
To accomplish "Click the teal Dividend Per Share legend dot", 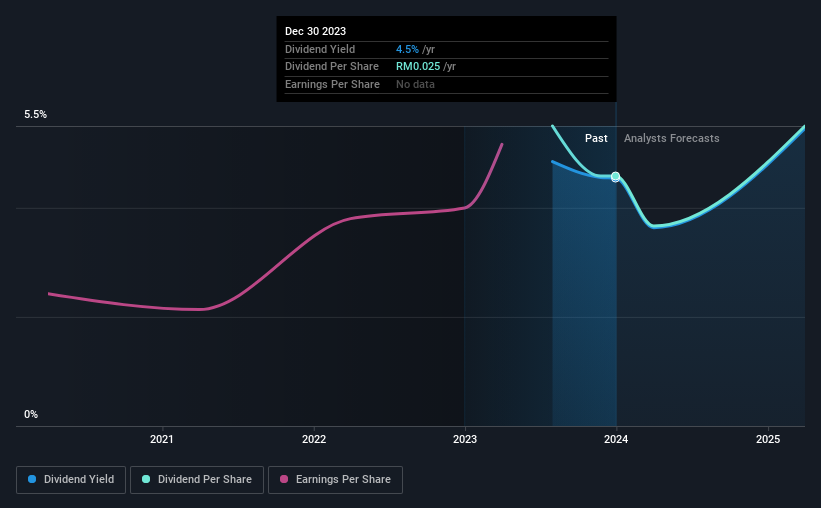I will tap(146, 479).
